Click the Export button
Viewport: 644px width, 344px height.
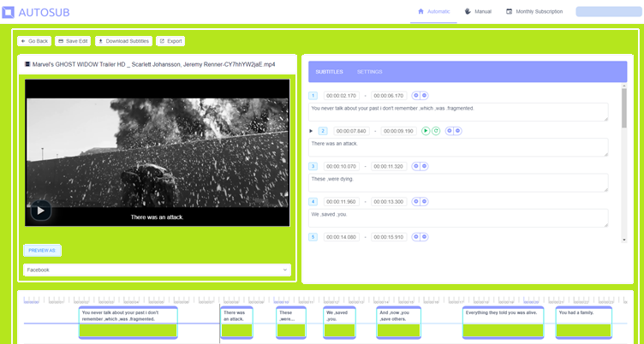click(x=170, y=41)
